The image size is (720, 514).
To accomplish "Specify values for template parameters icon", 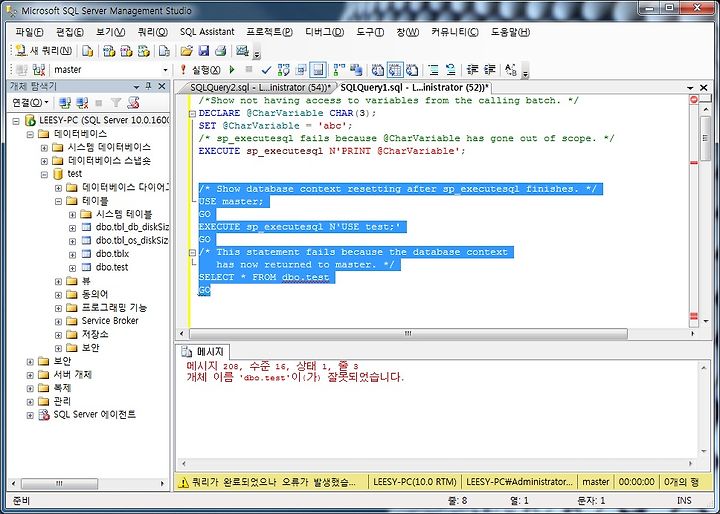I will [511, 70].
